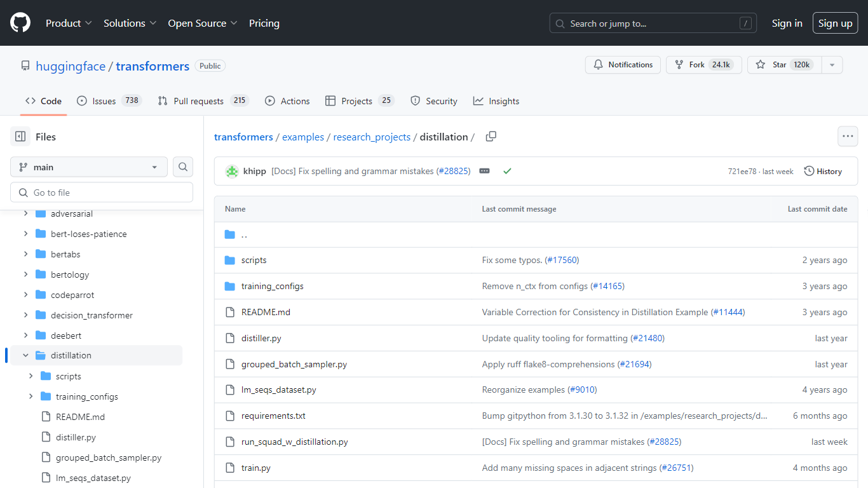Star the transformers repository
The image size is (868, 488).
coord(784,65)
